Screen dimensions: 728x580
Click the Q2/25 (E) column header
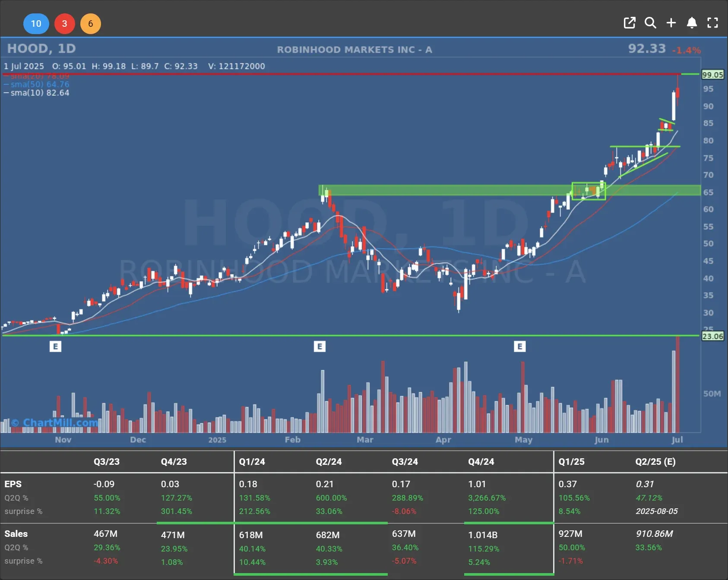[x=655, y=461]
